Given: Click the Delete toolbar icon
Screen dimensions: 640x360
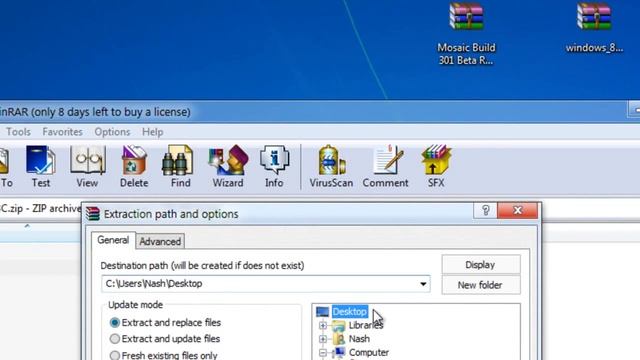Looking at the screenshot, I should pos(134,167).
